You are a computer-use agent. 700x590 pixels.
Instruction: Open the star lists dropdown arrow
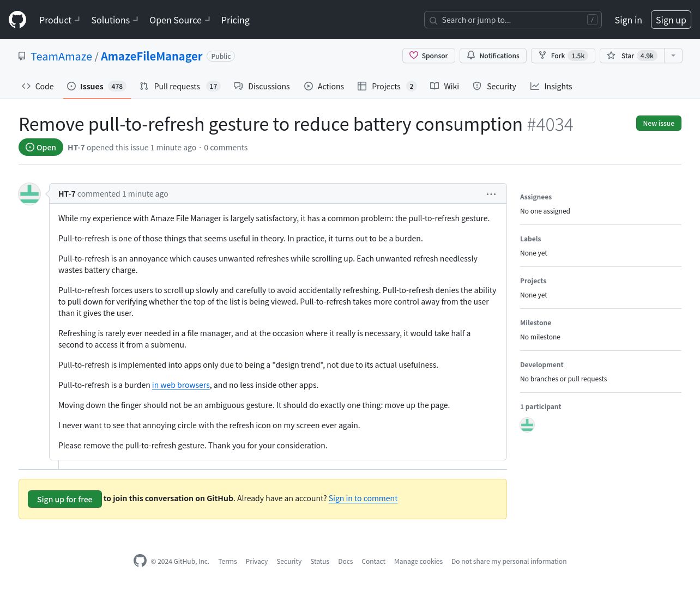tap(673, 56)
